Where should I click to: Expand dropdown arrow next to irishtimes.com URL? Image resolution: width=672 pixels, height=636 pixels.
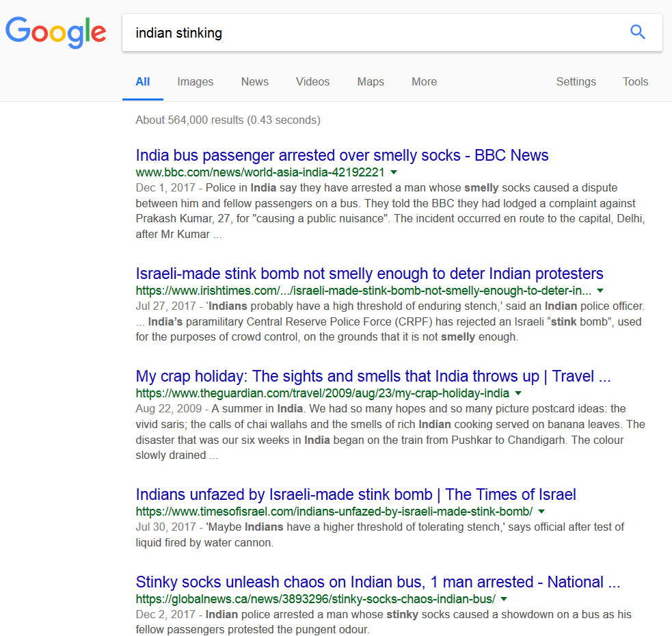pos(600,291)
